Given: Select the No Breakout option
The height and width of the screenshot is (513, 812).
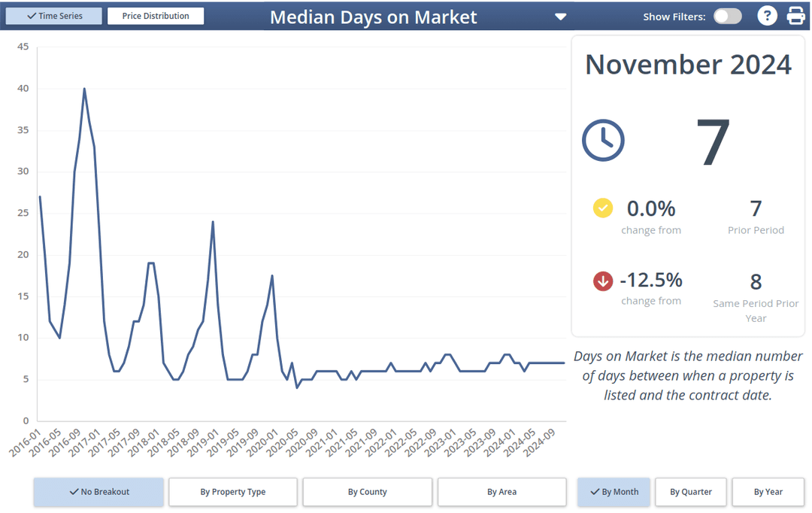Looking at the screenshot, I should coord(98,492).
